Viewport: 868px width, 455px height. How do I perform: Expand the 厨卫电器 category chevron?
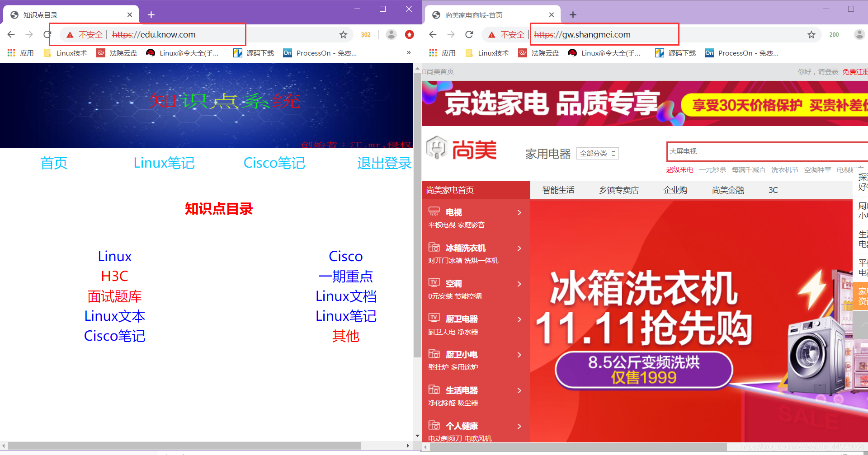coord(519,319)
